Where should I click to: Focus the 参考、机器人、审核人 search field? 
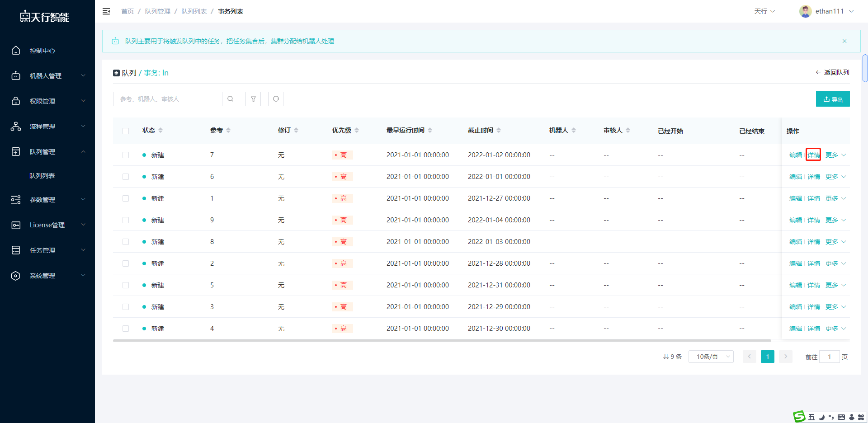(x=168, y=99)
